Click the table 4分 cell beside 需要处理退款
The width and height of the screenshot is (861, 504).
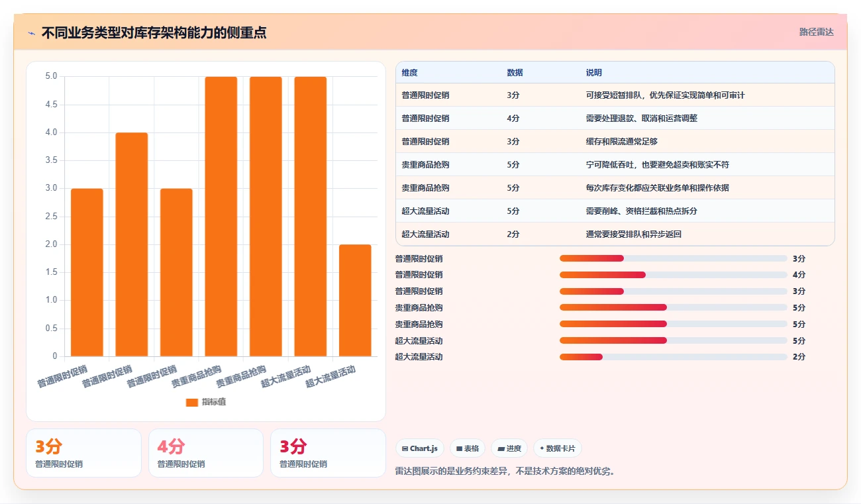(x=513, y=119)
